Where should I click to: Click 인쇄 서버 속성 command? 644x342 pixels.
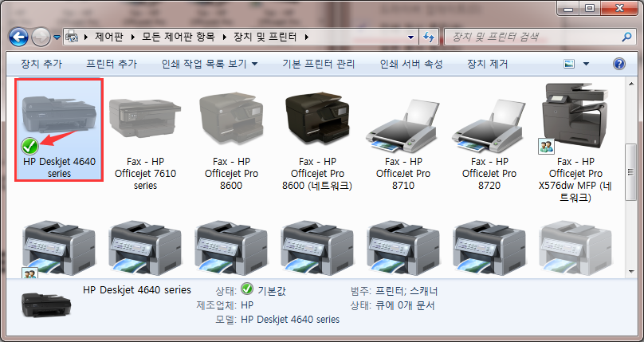(411, 64)
